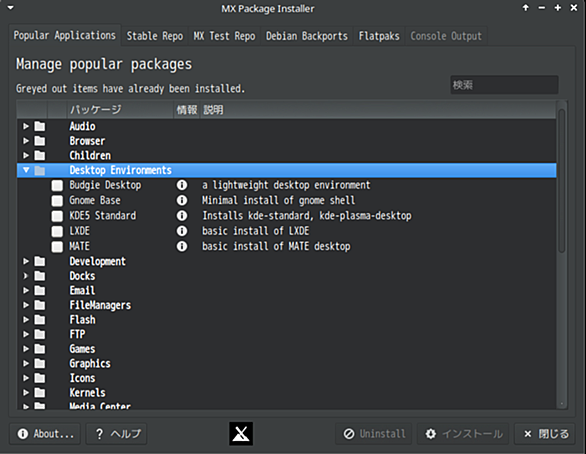Click the Browser folder icon
Screen dimensions: 586x454
point(40,141)
